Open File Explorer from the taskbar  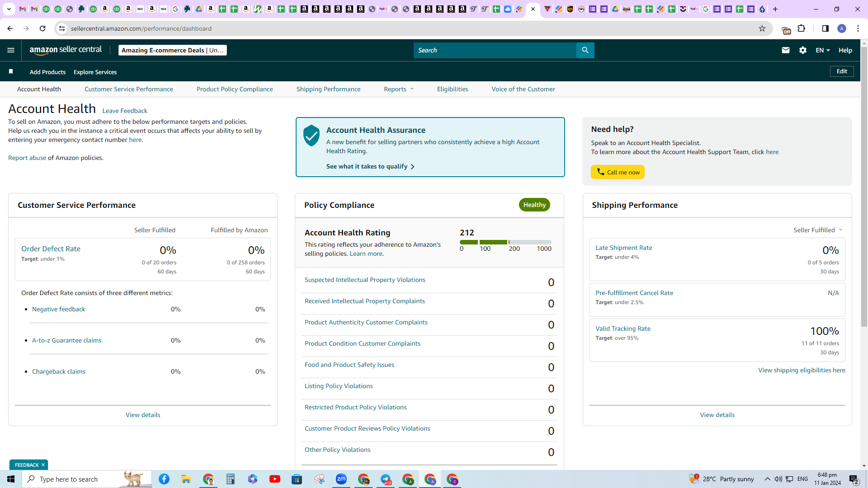[x=186, y=479]
